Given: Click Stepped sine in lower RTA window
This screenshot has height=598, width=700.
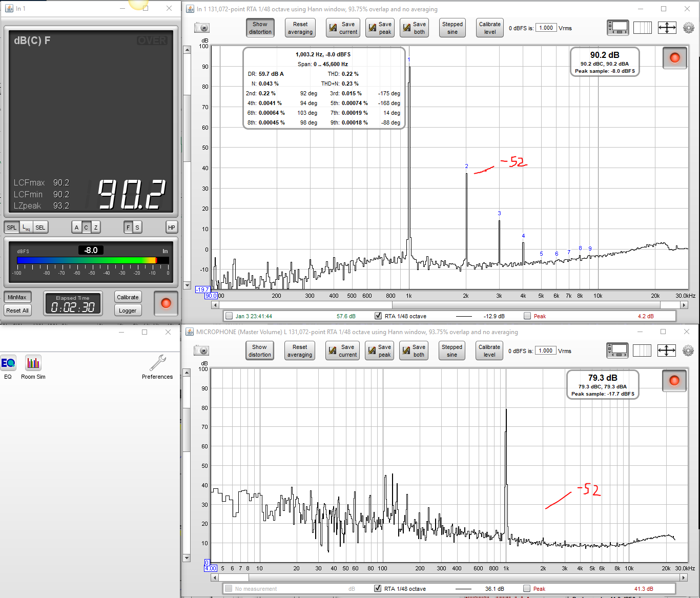Looking at the screenshot, I should tap(452, 350).
